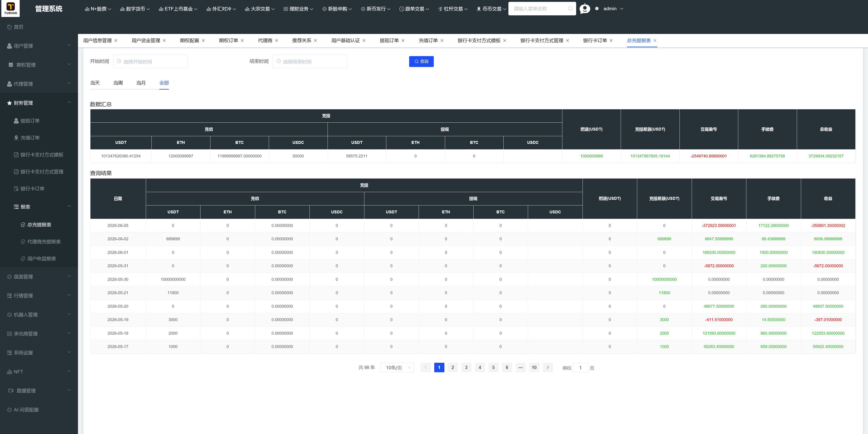Close the 期权配置 tab
Screen dimensions: 868x434
coord(203,41)
